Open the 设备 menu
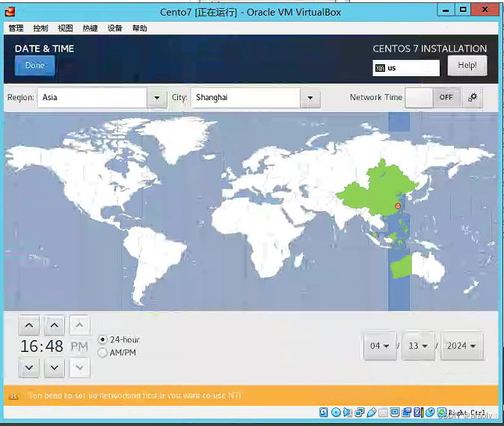The height and width of the screenshot is (426, 504). [x=114, y=28]
